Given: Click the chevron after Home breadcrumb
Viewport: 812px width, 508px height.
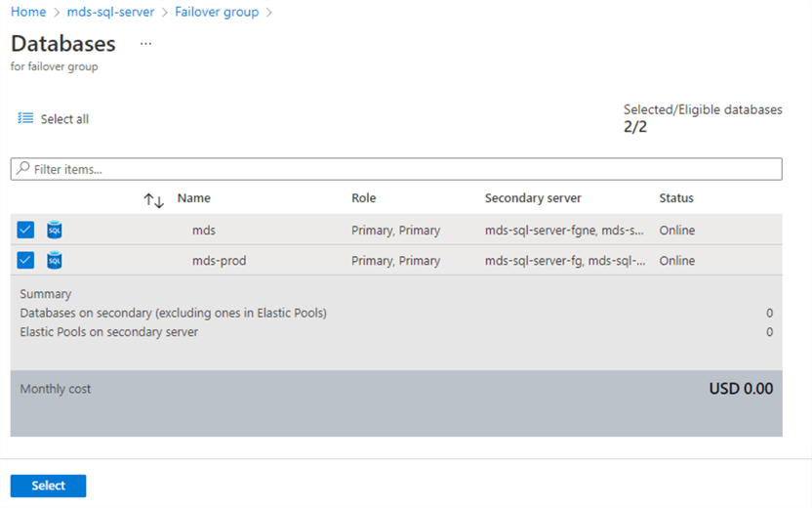Looking at the screenshot, I should point(57,13).
